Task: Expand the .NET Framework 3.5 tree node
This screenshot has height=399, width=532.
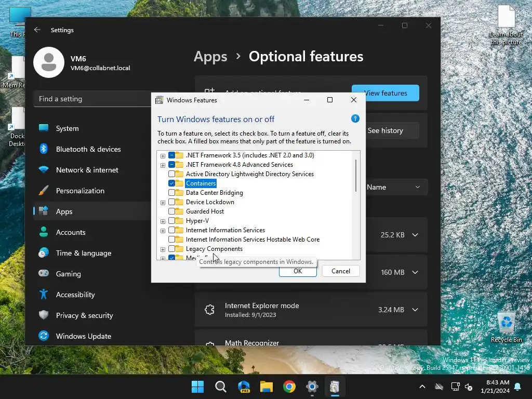Action: (x=163, y=156)
